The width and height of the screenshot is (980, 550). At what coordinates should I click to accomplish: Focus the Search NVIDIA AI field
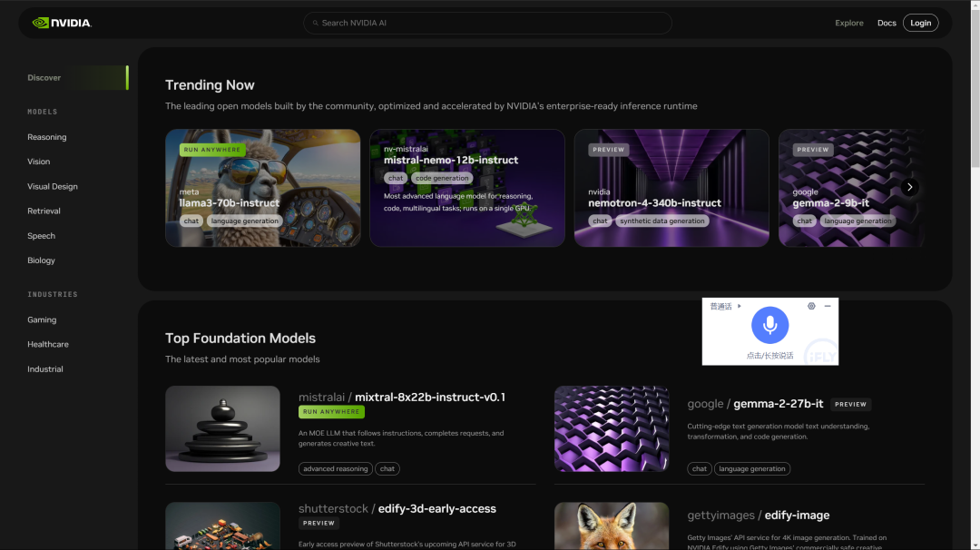(487, 23)
